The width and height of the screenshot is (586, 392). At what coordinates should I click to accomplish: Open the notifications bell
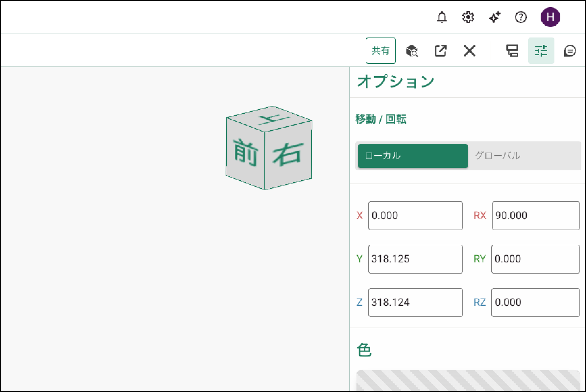point(442,17)
